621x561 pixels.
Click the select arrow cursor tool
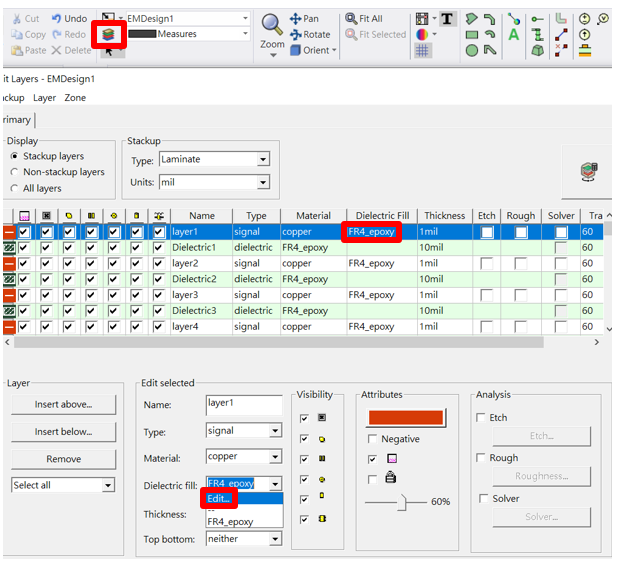click(109, 52)
